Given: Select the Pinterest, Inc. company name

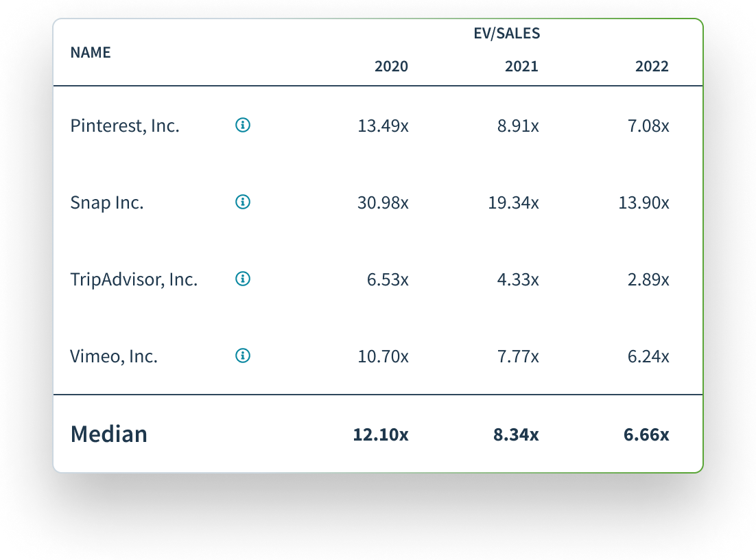Looking at the screenshot, I should click(x=125, y=126).
